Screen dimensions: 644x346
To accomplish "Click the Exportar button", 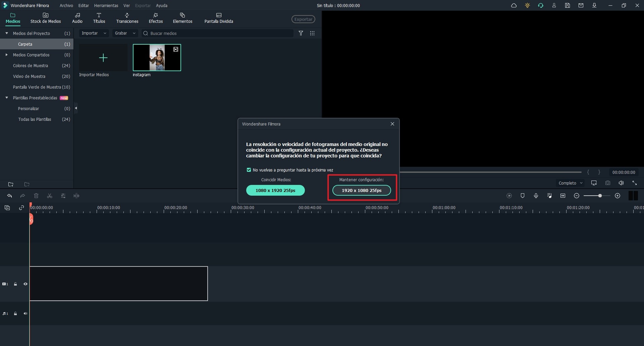I will pos(303,19).
